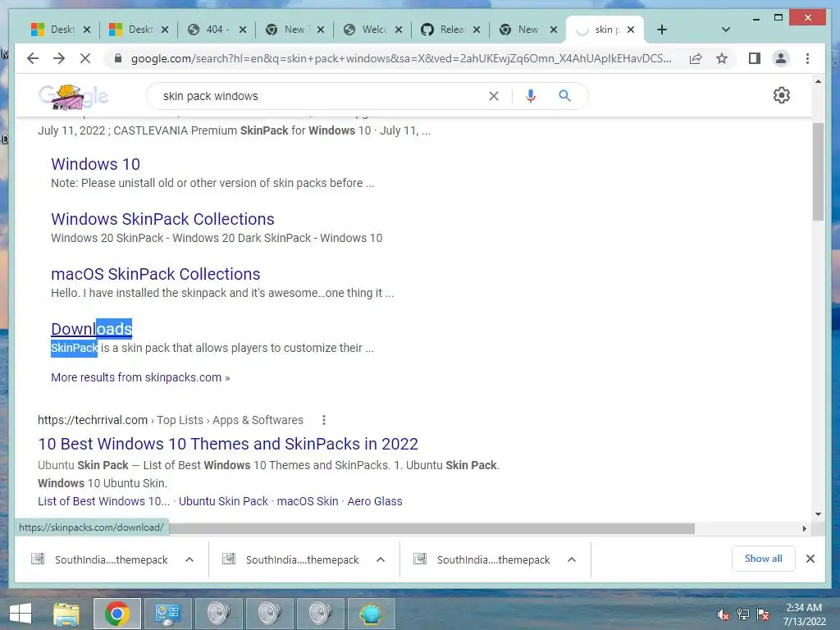Open Windows Start menu

click(21, 614)
